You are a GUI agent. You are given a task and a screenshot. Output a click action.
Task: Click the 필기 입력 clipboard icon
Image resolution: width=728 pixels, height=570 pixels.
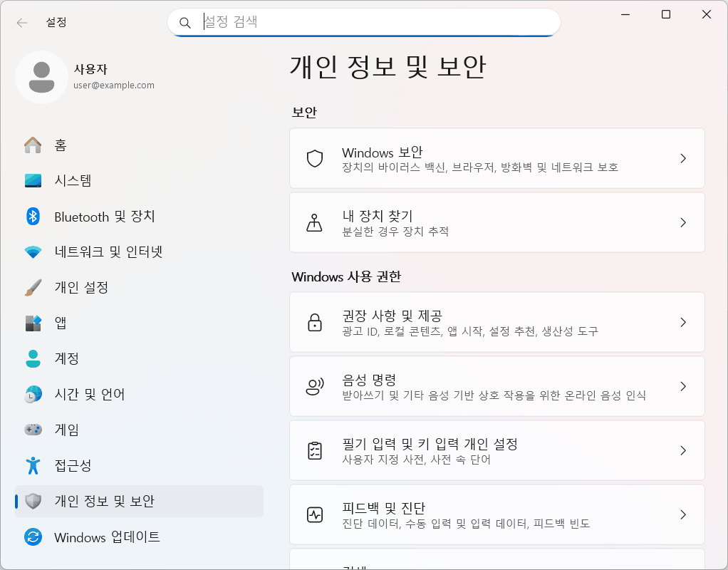315,450
